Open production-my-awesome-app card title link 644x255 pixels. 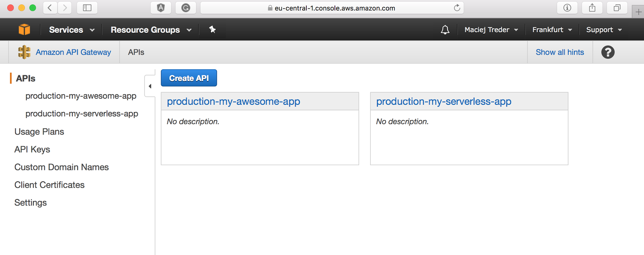pyautogui.click(x=233, y=102)
